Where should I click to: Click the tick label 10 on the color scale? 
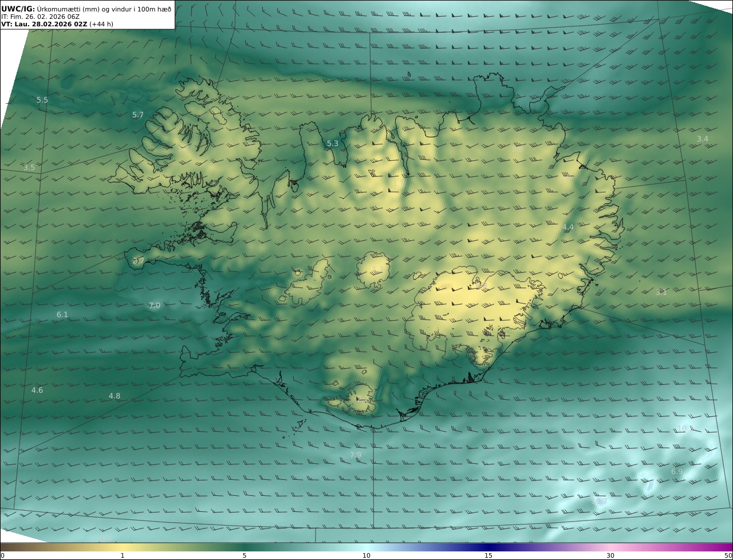[x=366, y=555]
